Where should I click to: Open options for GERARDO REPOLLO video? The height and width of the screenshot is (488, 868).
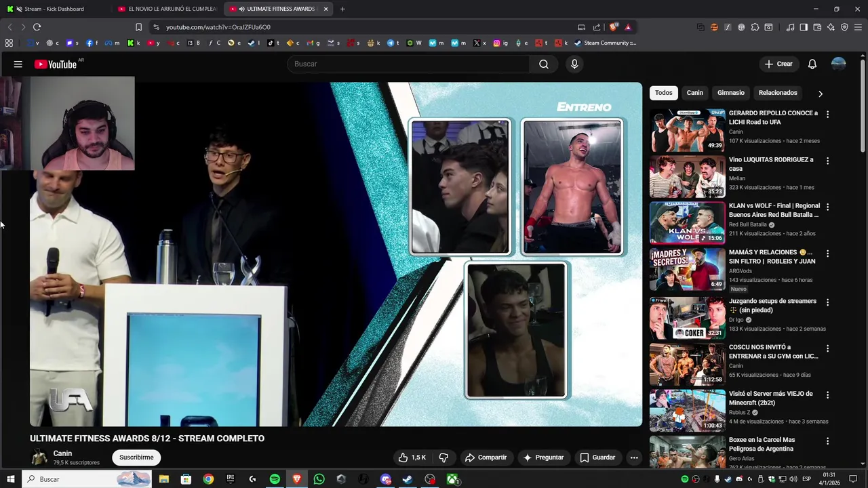click(827, 114)
